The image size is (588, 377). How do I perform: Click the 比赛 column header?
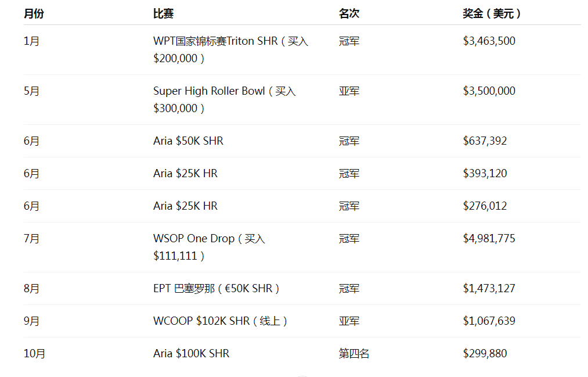pos(163,14)
